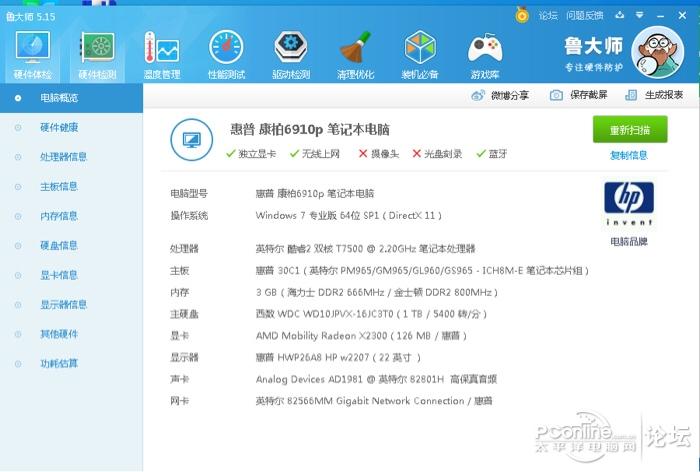700x472 pixels.
Task: Click the computer monitor icon beside model name
Action: (x=192, y=139)
